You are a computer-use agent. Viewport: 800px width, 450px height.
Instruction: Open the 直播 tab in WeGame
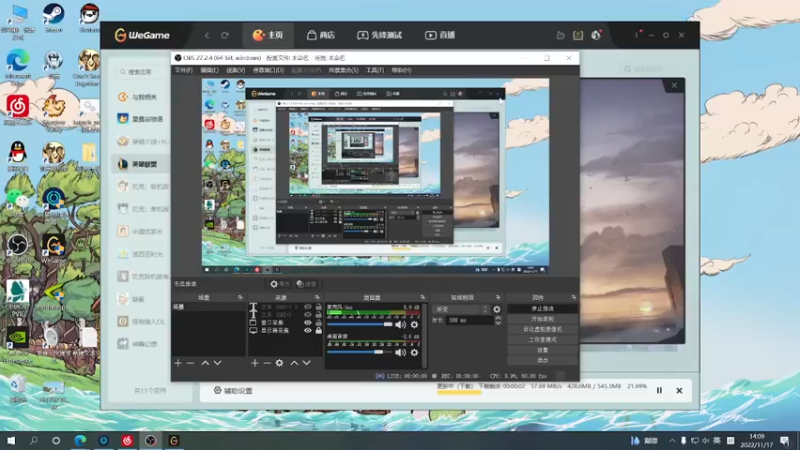pyautogui.click(x=440, y=35)
